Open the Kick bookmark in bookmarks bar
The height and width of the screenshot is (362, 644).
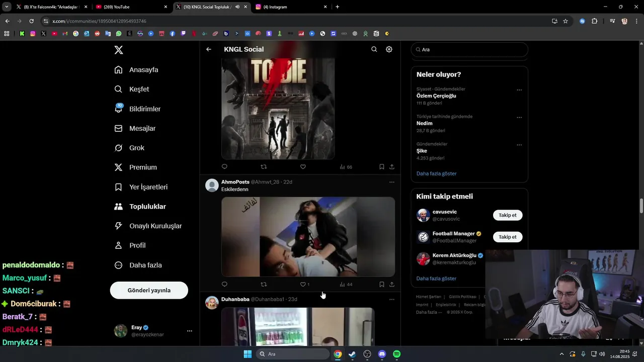22,34
